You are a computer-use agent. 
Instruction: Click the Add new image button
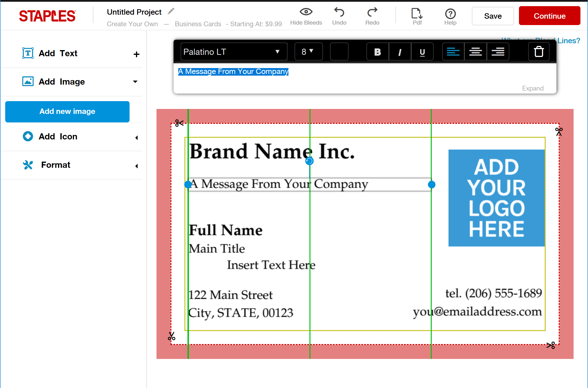(x=67, y=112)
